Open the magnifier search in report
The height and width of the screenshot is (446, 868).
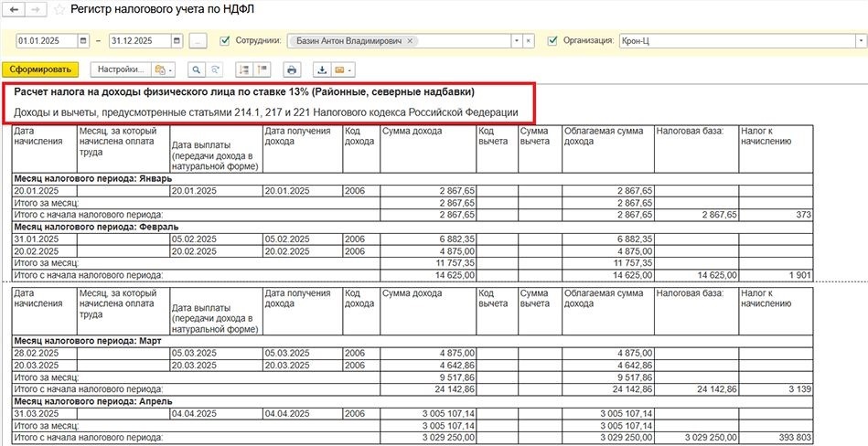pyautogui.click(x=196, y=69)
